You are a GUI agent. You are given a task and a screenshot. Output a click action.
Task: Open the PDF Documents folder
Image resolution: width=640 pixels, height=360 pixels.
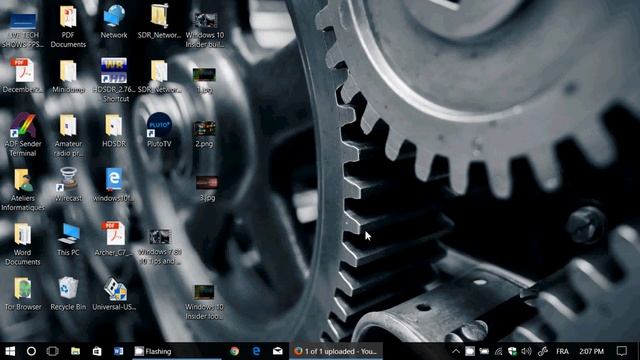[x=68, y=27]
